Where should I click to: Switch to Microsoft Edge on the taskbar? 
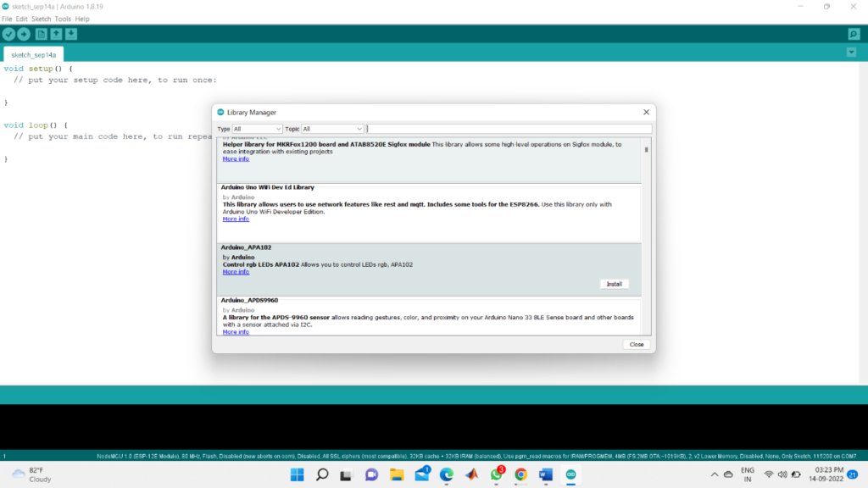click(447, 474)
